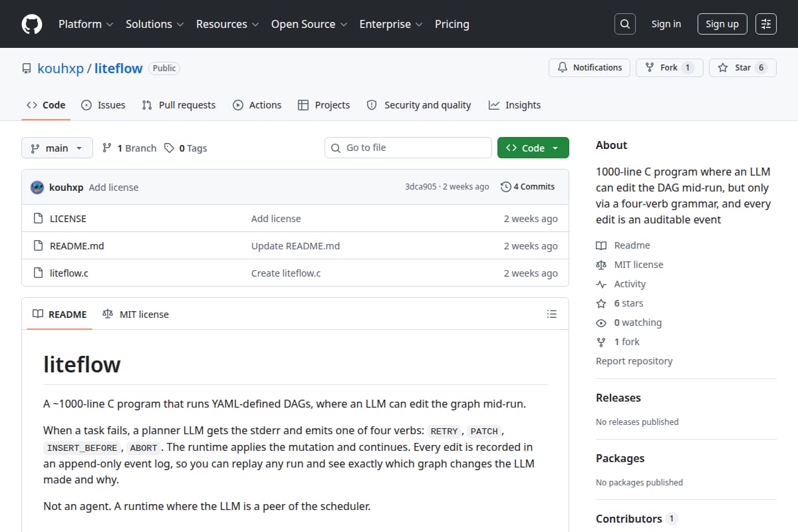Click the LICENSE file icon
The height and width of the screenshot is (532, 798).
click(x=38, y=219)
